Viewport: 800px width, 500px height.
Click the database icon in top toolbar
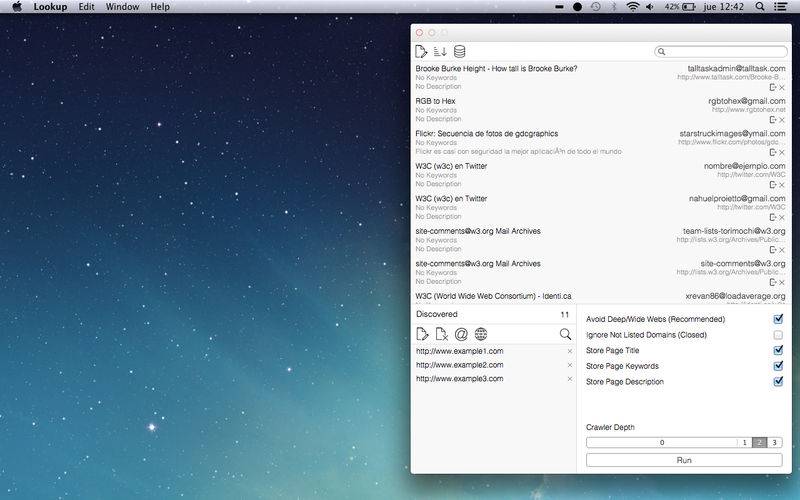[x=460, y=52]
